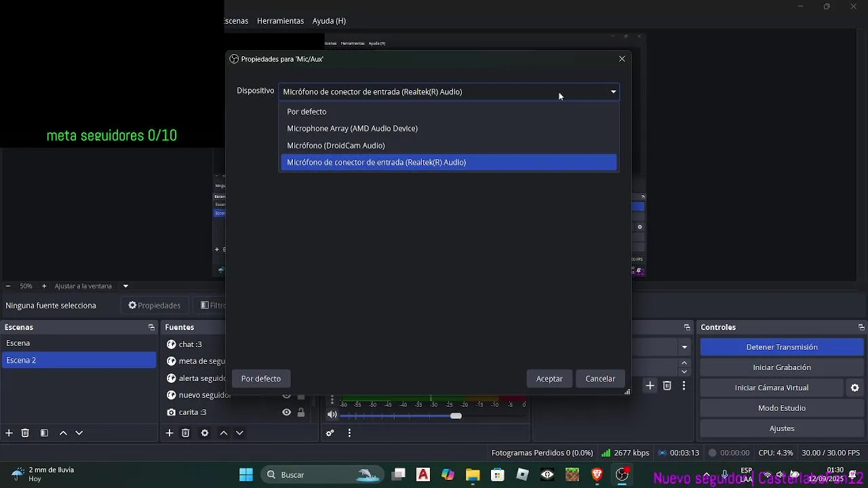Decrease transition duration with down stepper

684,371
